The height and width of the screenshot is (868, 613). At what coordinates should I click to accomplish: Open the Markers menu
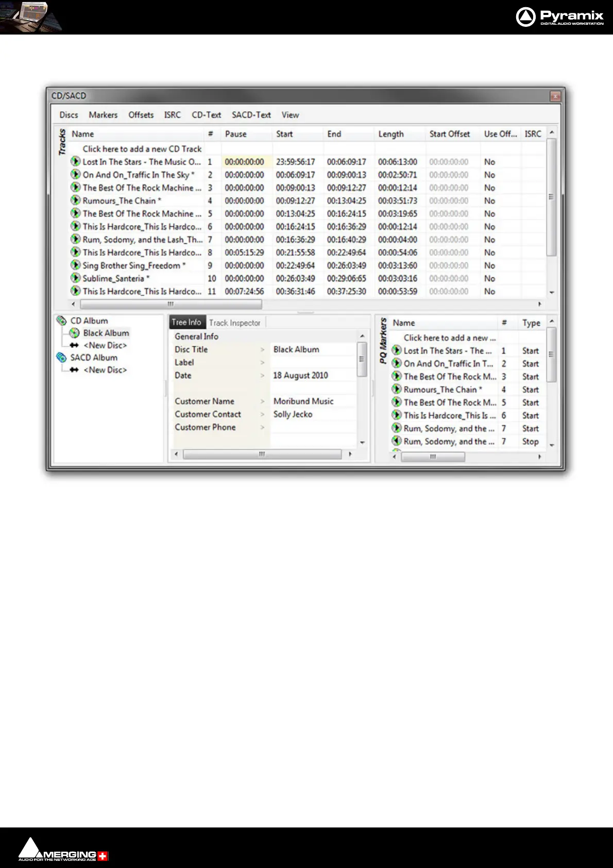[103, 115]
